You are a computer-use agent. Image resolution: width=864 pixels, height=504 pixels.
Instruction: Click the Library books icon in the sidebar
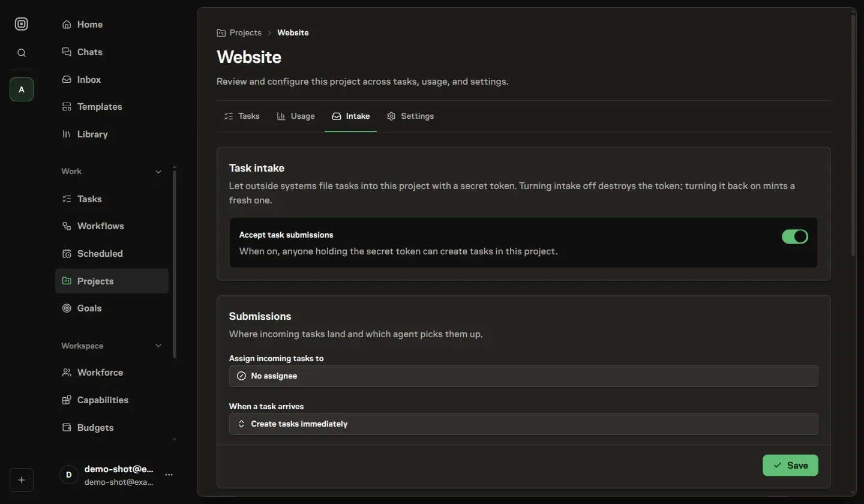click(x=67, y=134)
